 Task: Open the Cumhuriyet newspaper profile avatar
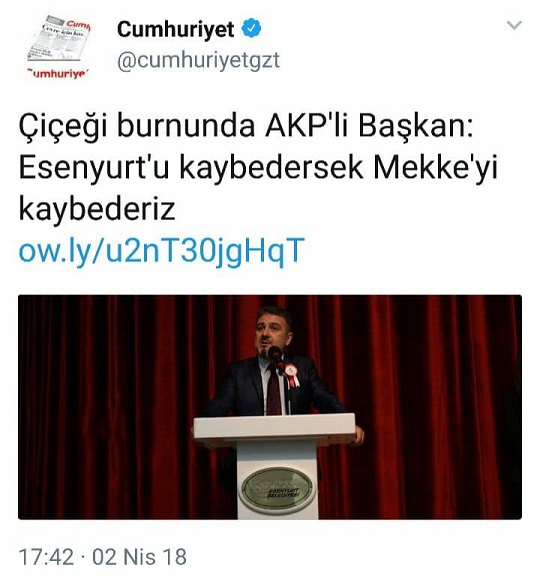point(58,47)
